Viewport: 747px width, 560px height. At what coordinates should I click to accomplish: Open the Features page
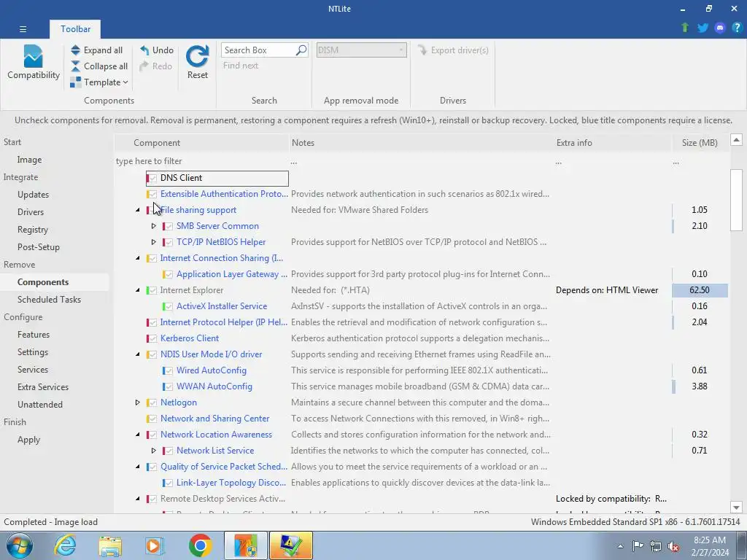click(34, 335)
